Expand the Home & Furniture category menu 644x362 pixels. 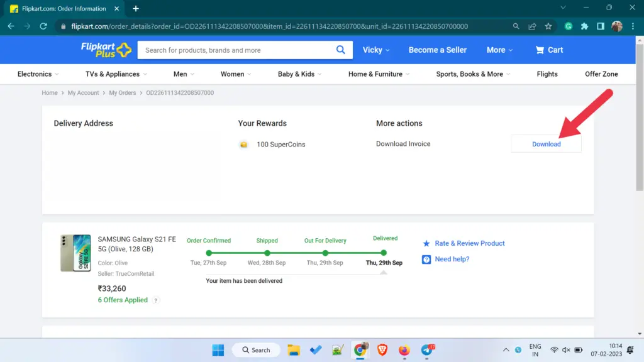click(379, 74)
